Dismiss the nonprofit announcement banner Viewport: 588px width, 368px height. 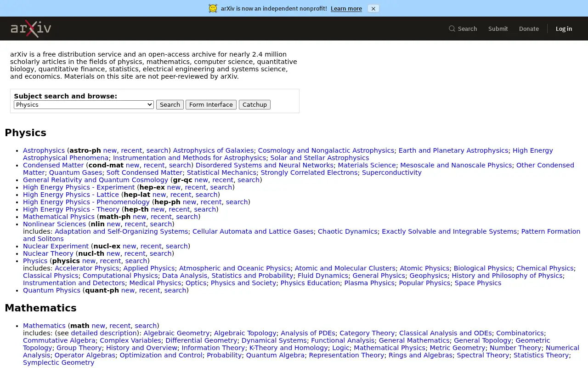click(x=373, y=8)
